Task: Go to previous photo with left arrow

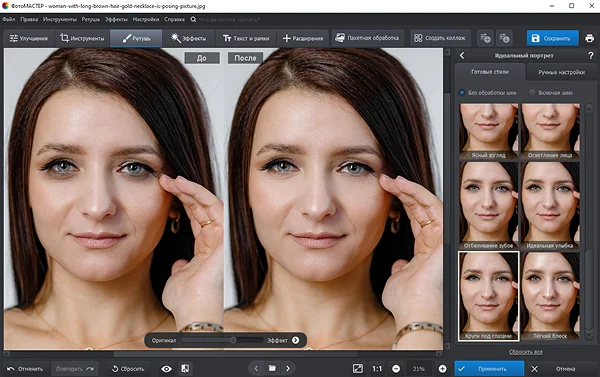Action: click(256, 369)
